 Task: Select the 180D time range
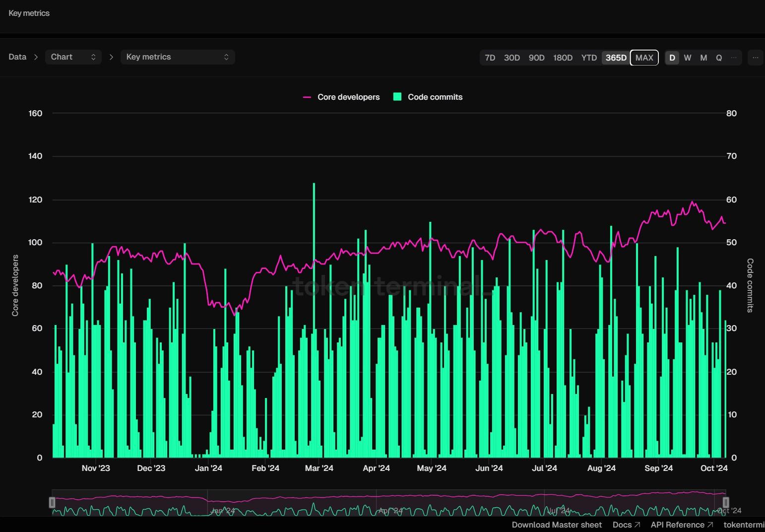pos(563,58)
